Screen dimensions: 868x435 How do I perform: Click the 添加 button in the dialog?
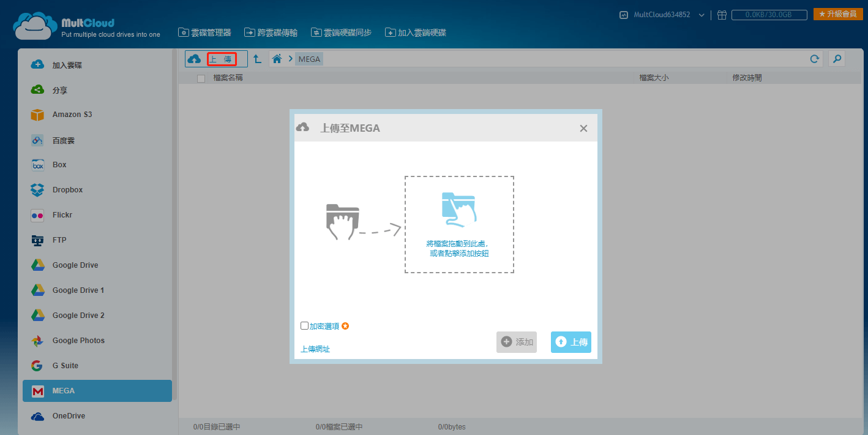517,342
